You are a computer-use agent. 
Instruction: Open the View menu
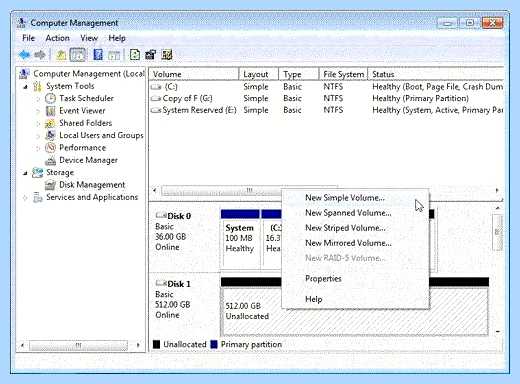pos(89,38)
